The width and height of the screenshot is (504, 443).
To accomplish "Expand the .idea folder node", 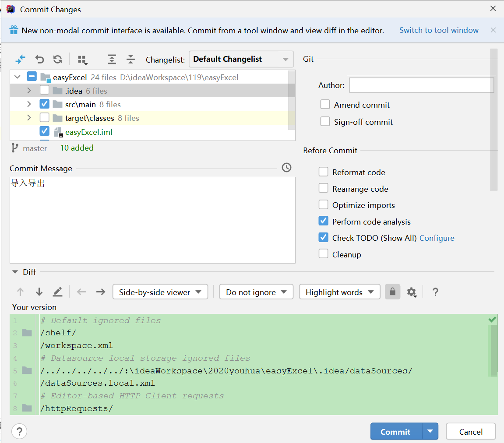I will click(29, 91).
